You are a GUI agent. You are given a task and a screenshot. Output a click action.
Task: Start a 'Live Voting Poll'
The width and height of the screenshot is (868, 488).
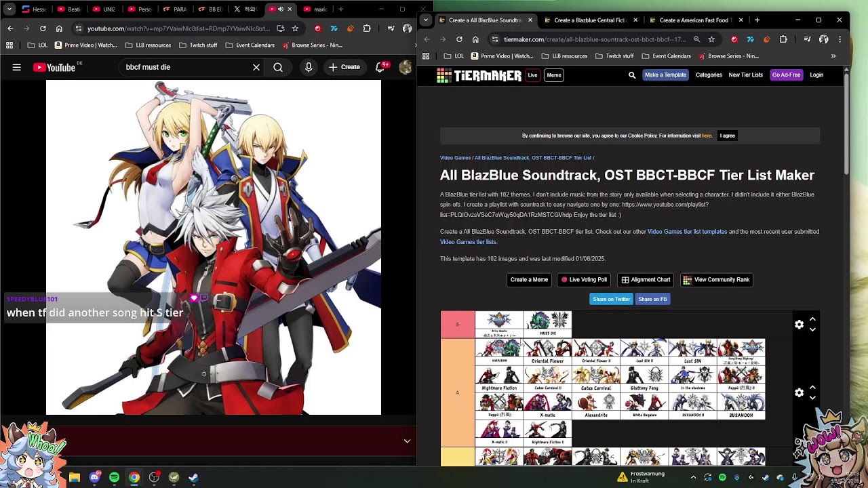584,280
